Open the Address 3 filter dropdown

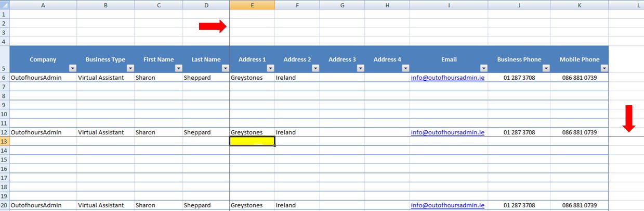tap(361, 68)
